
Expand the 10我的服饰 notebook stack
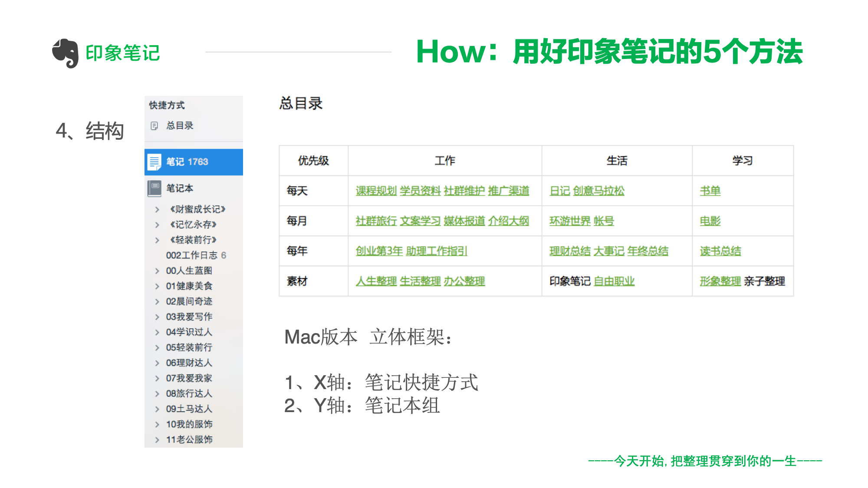[x=157, y=424]
